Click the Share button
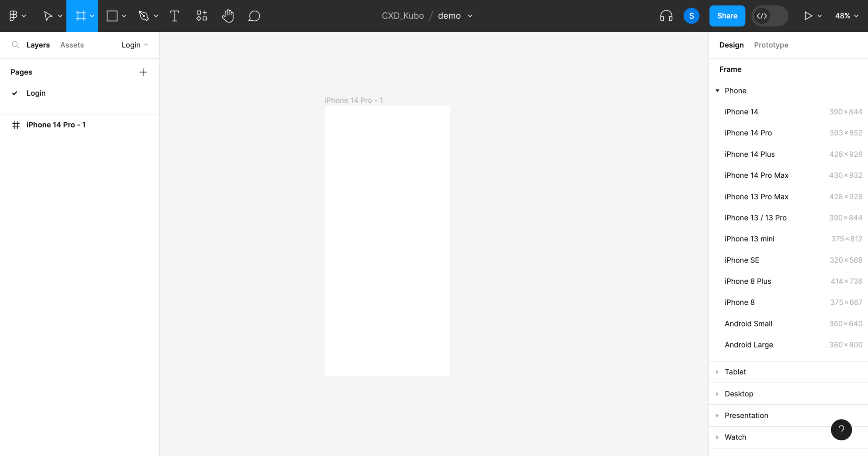 [x=726, y=16]
